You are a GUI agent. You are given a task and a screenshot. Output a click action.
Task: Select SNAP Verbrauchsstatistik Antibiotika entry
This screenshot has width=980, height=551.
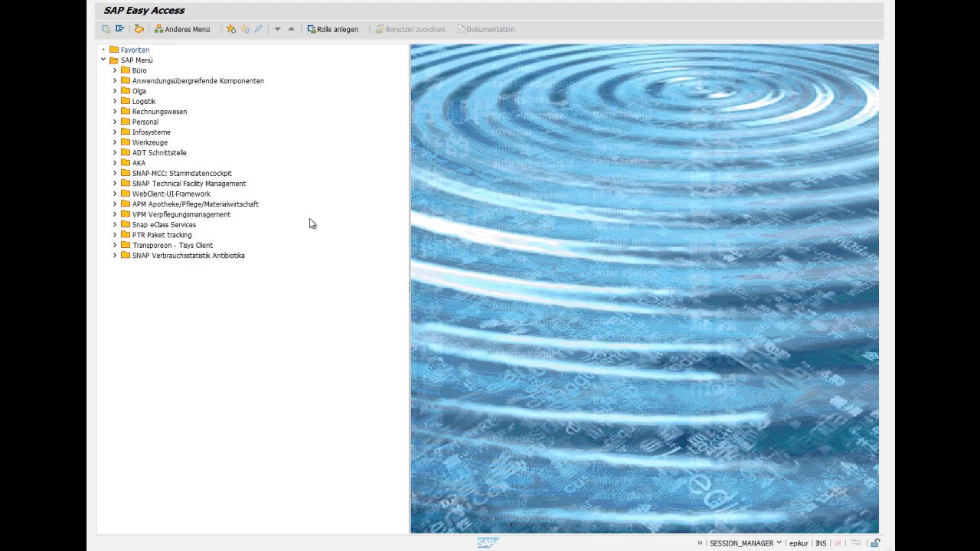click(x=188, y=256)
